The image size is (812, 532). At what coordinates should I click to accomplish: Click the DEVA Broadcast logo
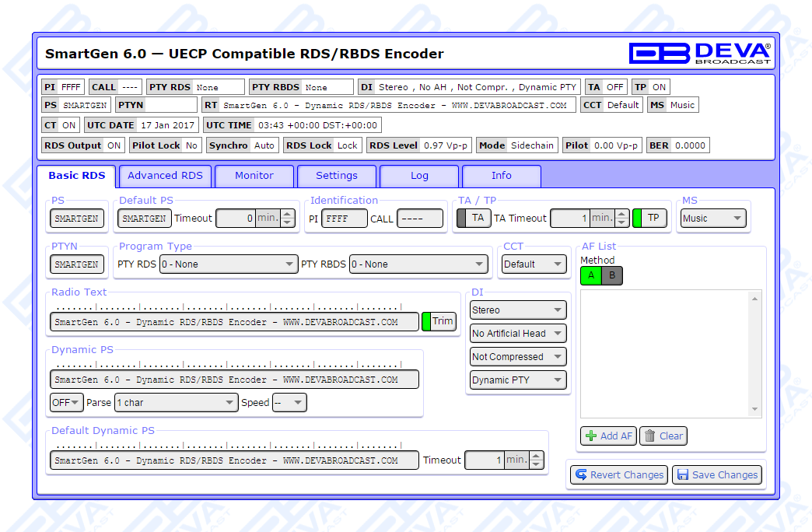pyautogui.click(x=699, y=53)
